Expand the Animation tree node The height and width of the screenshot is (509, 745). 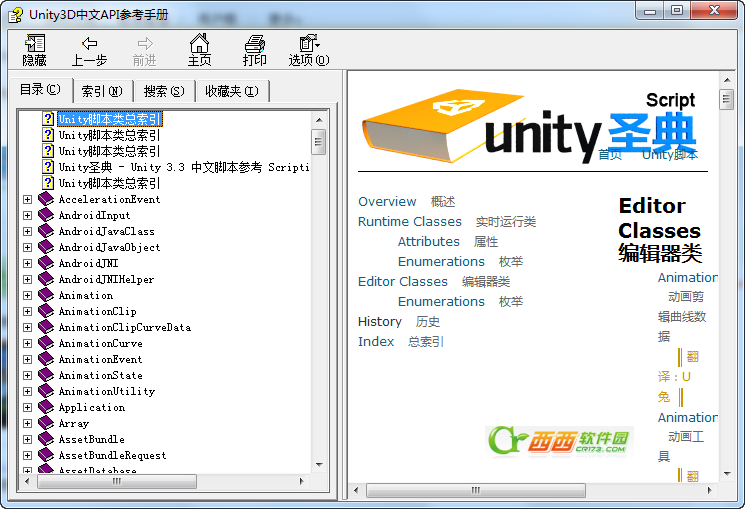[28, 295]
